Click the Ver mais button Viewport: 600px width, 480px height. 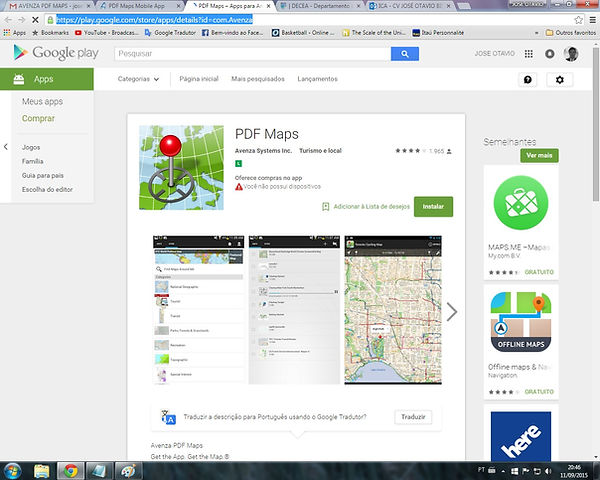click(x=539, y=155)
